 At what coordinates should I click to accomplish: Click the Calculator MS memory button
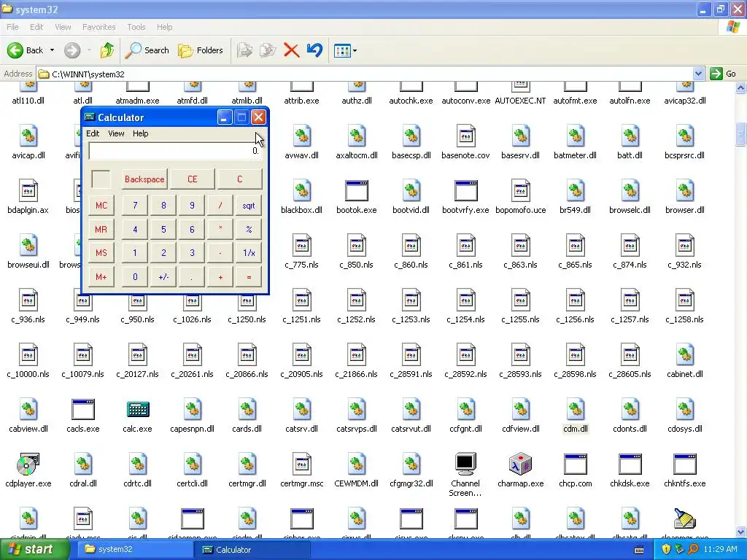[x=101, y=253]
